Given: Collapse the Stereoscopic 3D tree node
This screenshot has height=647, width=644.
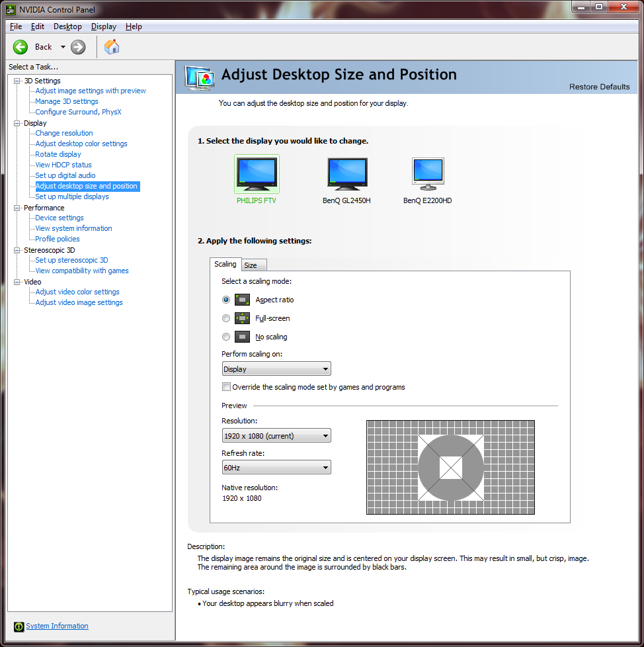Looking at the screenshot, I should pyautogui.click(x=17, y=250).
